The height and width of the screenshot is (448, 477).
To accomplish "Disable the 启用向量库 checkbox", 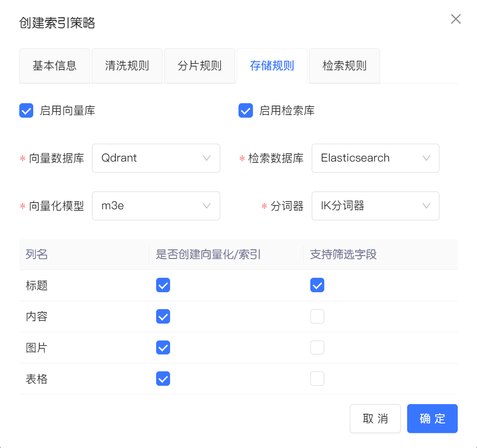I will pos(26,111).
